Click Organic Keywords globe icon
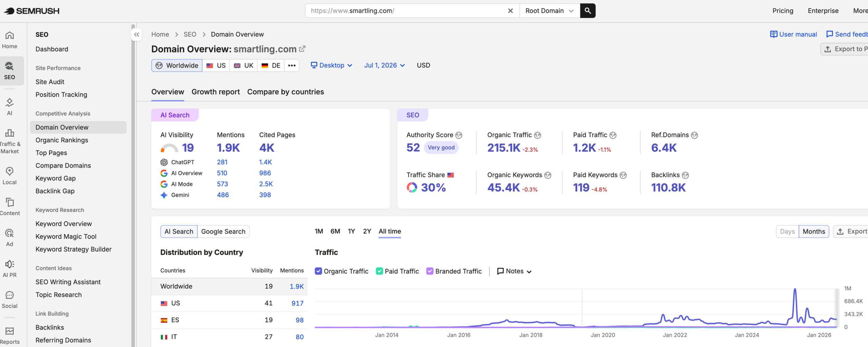868x347 pixels. (548, 175)
